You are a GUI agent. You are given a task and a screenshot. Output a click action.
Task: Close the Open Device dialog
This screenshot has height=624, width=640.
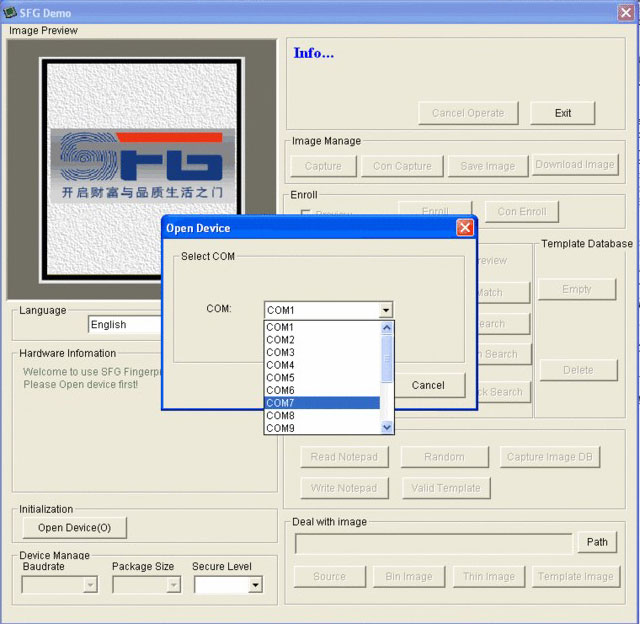tap(464, 228)
